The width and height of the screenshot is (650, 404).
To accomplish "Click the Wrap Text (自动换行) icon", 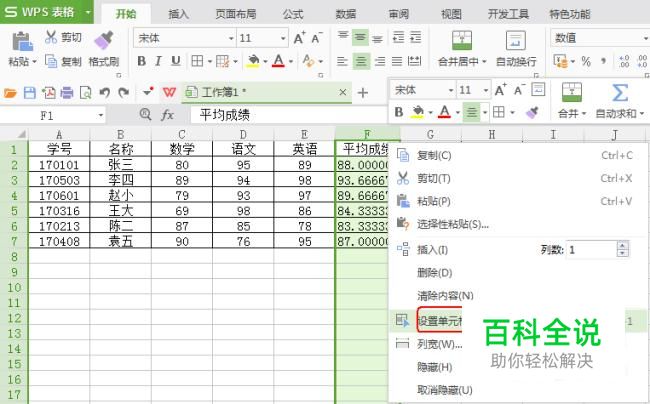I will (516, 40).
